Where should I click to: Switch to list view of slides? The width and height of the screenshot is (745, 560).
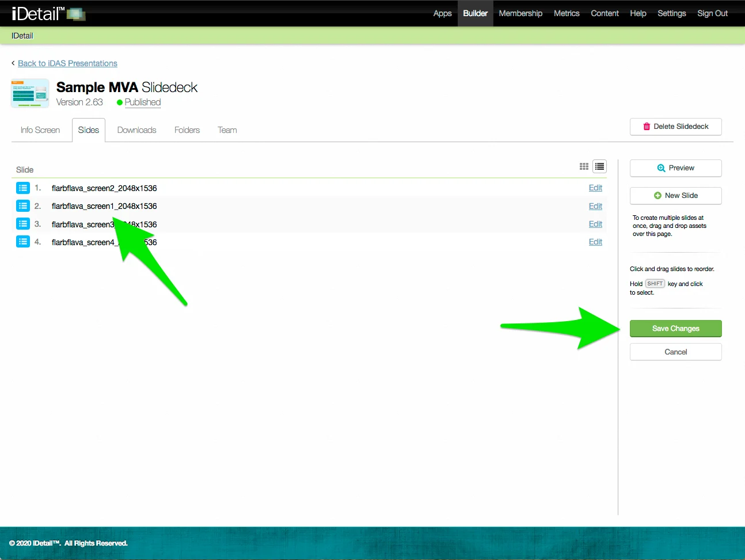[x=600, y=166]
